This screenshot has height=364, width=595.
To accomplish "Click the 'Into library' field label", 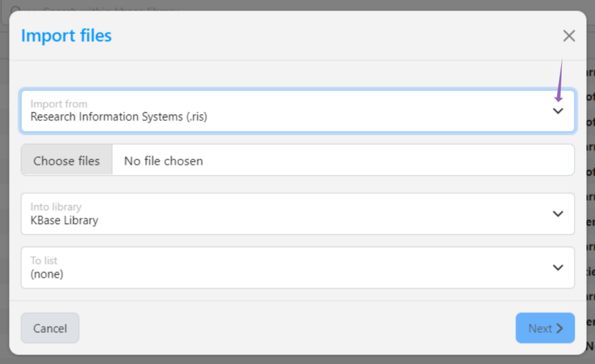I will 56,207.
